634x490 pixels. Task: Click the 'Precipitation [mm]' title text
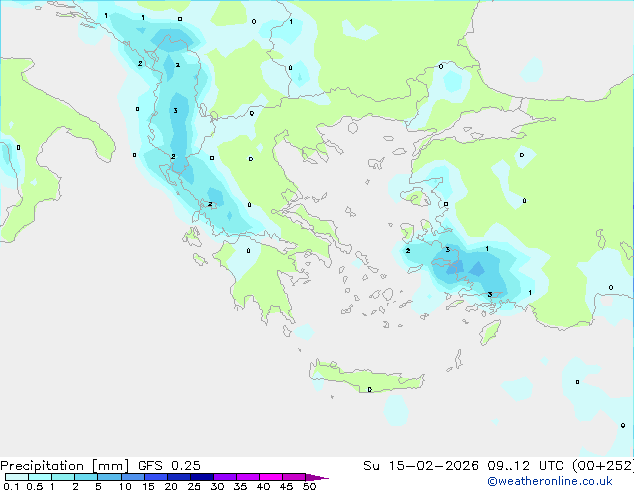(x=64, y=466)
